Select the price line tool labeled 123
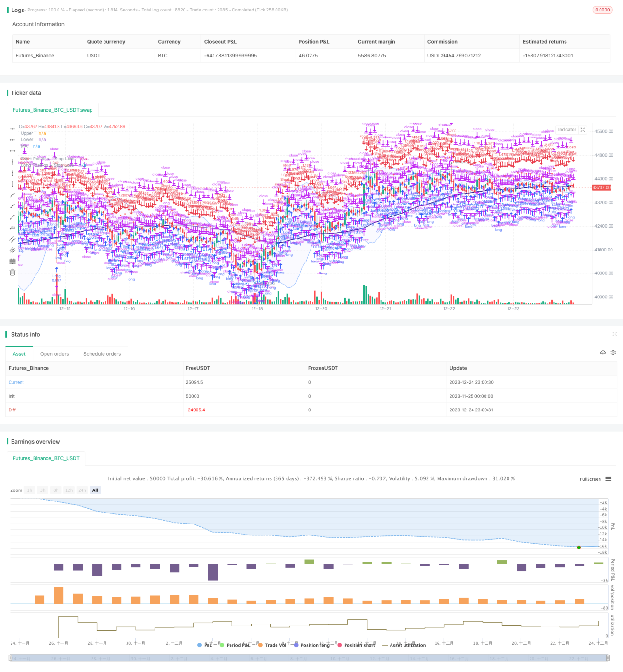623x672 pixels. pyautogui.click(x=12, y=228)
